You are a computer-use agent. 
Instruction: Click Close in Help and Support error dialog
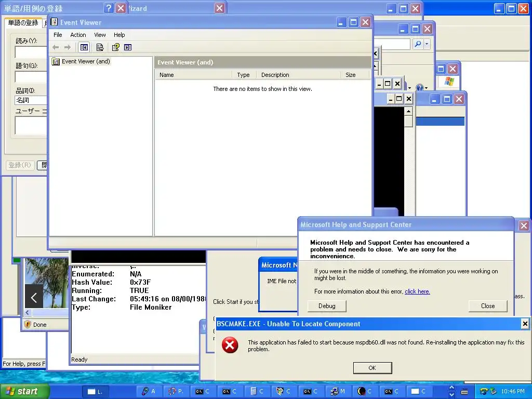pos(488,305)
